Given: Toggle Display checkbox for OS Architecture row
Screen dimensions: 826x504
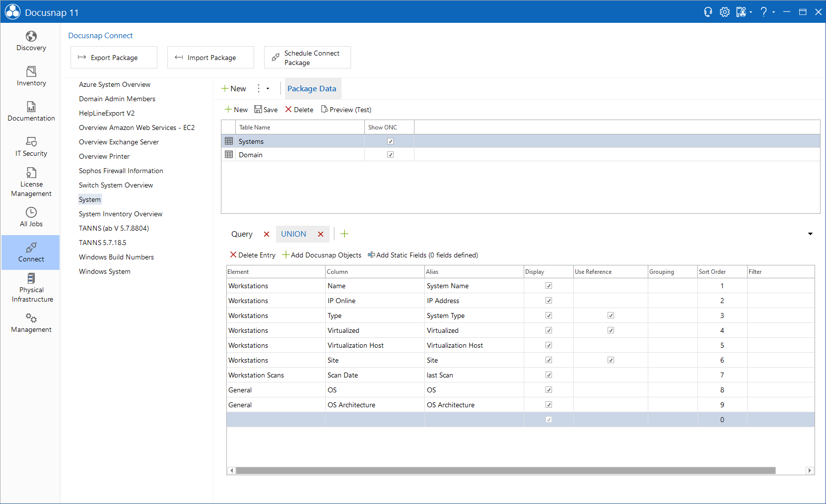Looking at the screenshot, I should click(x=549, y=405).
